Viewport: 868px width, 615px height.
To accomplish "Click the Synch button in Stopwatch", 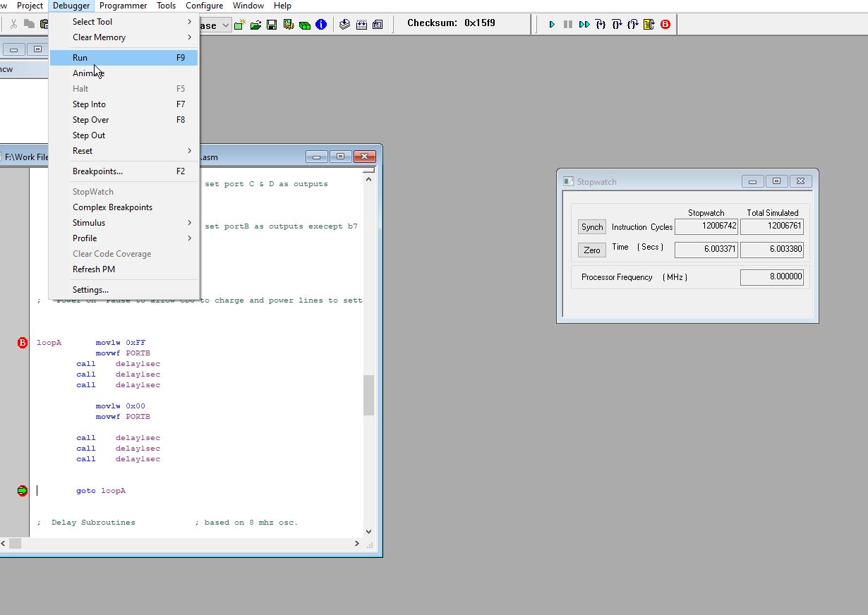I will 592,227.
